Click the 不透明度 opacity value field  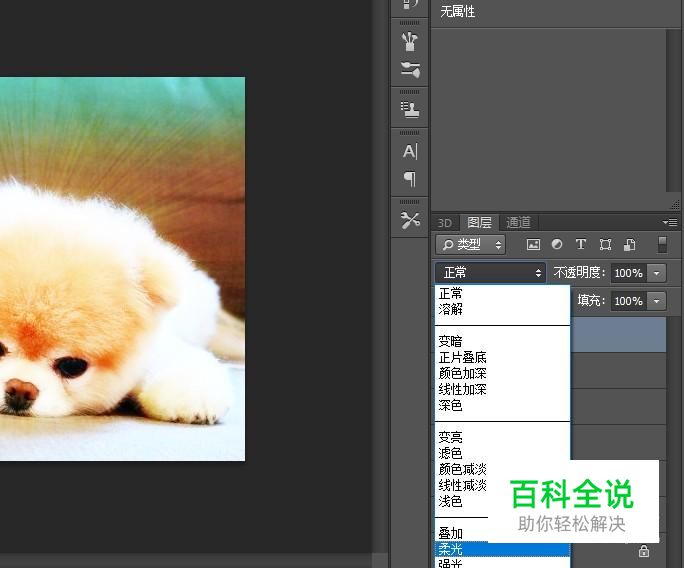628,273
